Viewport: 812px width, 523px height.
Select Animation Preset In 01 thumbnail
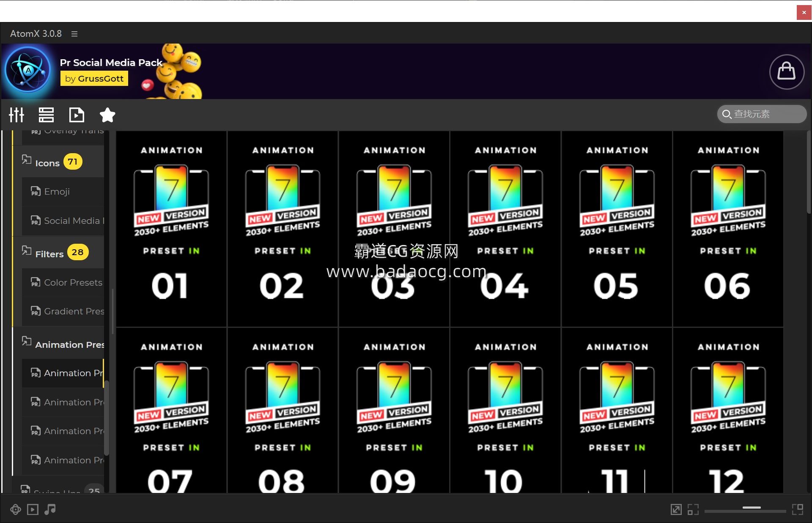(x=171, y=229)
